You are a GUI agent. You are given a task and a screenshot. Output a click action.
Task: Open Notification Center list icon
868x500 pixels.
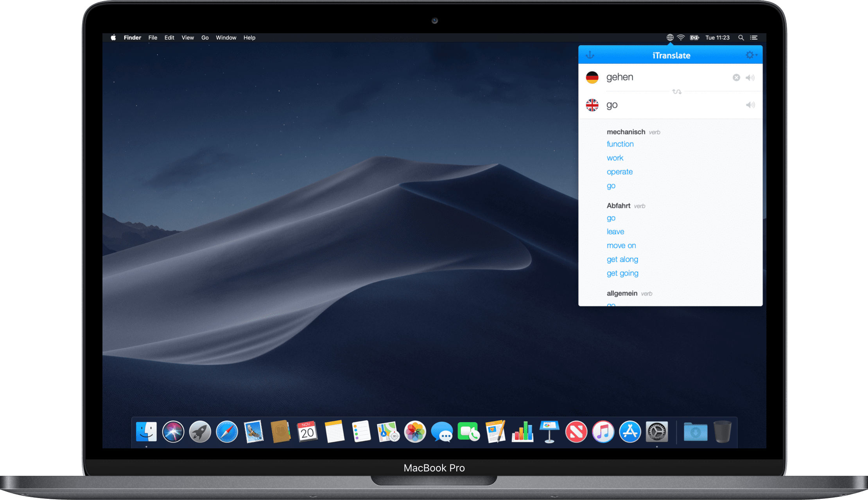coord(754,38)
